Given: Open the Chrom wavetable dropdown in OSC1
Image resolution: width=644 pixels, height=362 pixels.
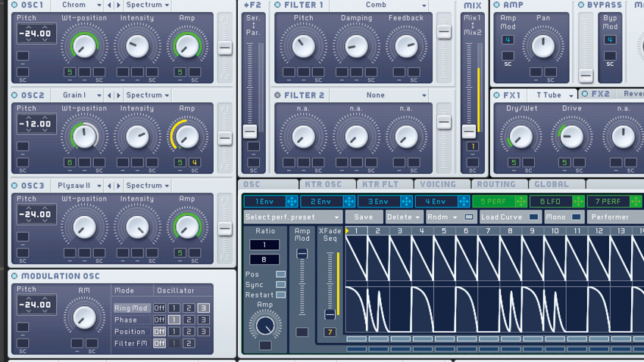Looking at the screenshot, I should (81, 5).
